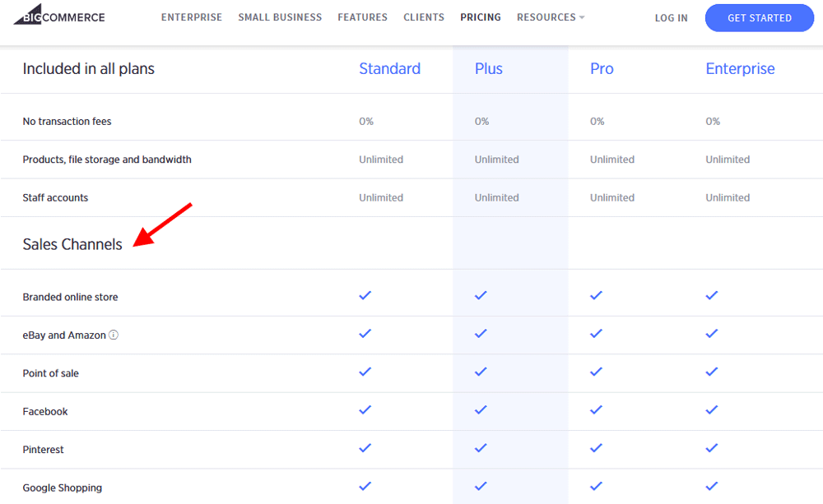Click the Get Started button
The image size is (823, 504).
(x=760, y=18)
